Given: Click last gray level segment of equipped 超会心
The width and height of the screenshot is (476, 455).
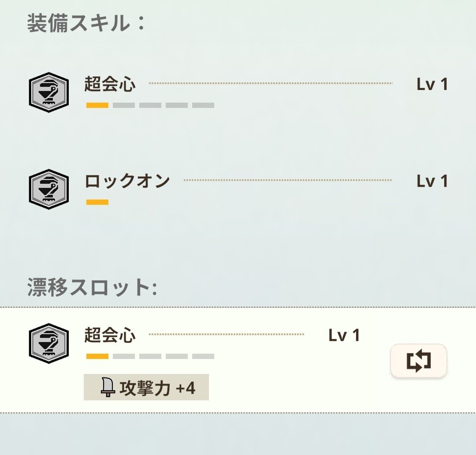Looking at the screenshot, I should (203, 105).
